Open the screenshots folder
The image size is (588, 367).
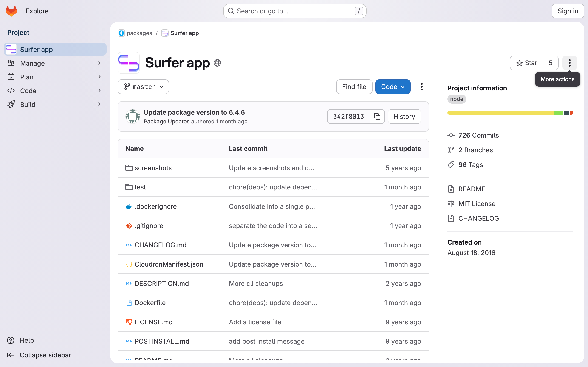tap(153, 168)
